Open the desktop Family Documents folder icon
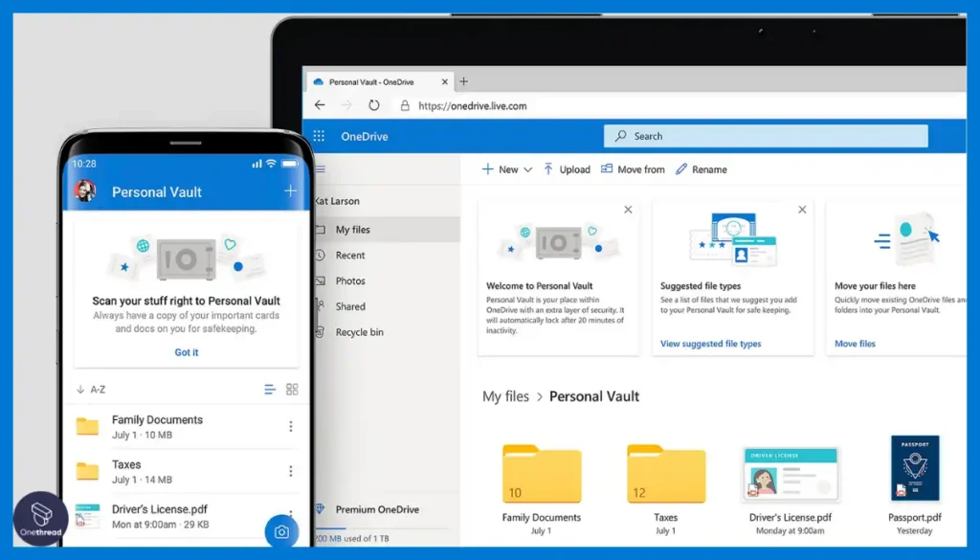 point(542,473)
